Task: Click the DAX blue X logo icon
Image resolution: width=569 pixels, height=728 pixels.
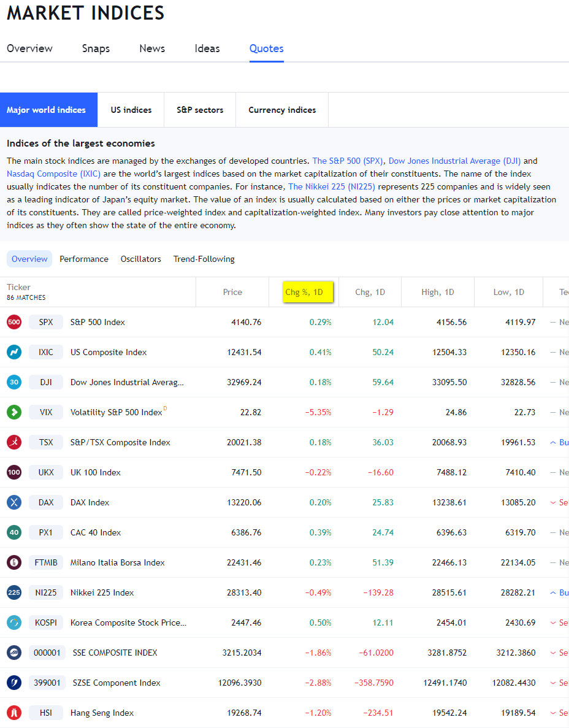Action: click(14, 502)
